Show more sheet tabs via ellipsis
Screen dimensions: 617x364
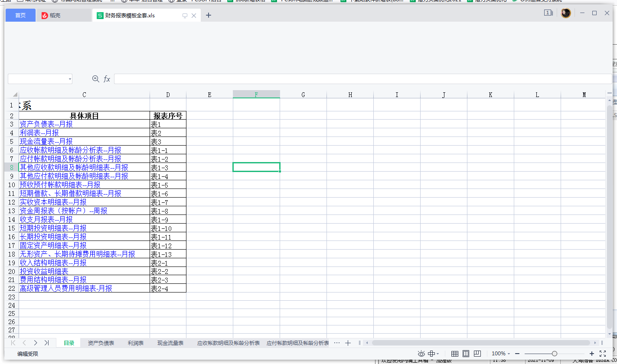pos(337,343)
